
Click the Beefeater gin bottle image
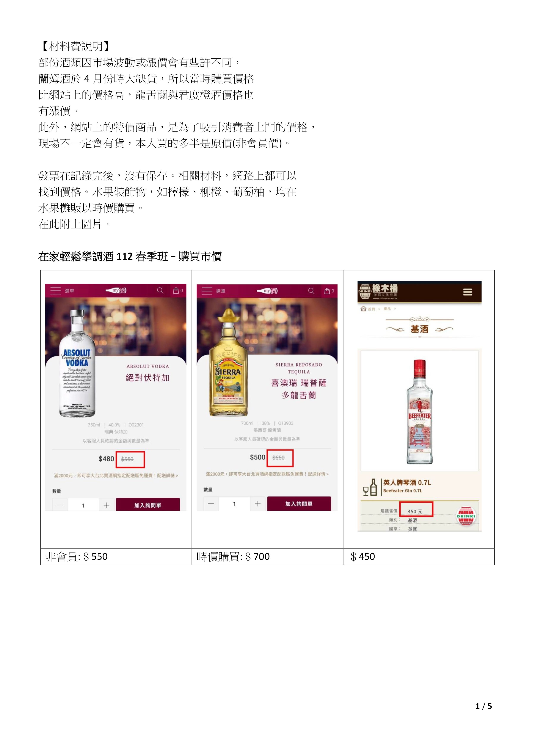419,412
